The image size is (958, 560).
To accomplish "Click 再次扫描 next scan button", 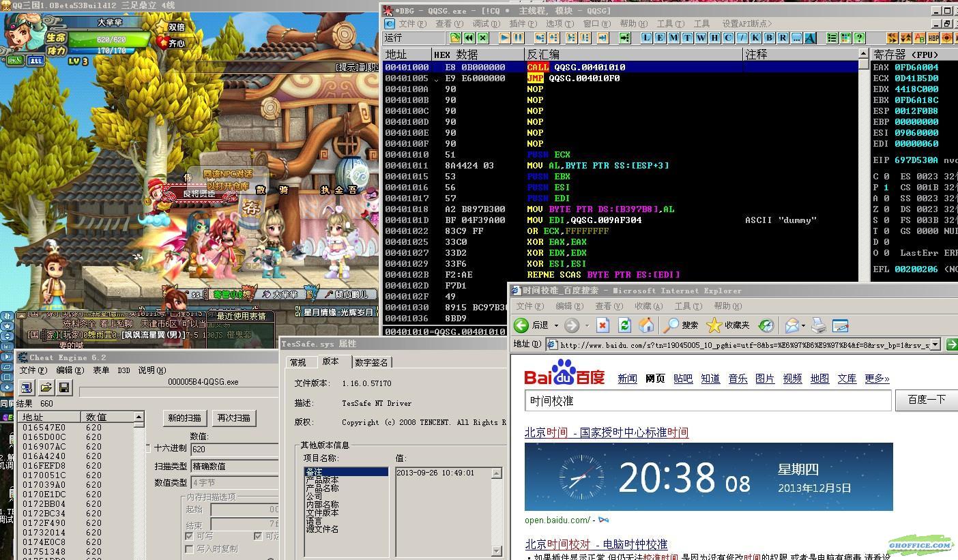I will pyautogui.click(x=233, y=417).
